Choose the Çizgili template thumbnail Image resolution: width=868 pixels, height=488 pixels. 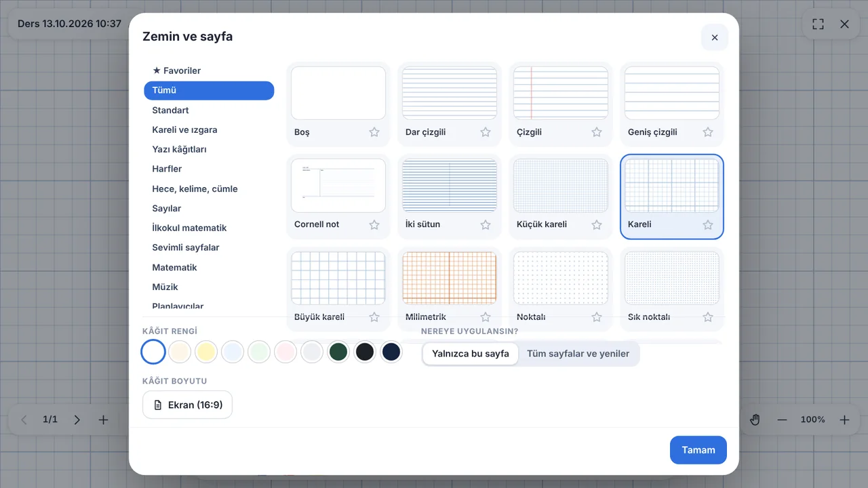click(x=560, y=93)
